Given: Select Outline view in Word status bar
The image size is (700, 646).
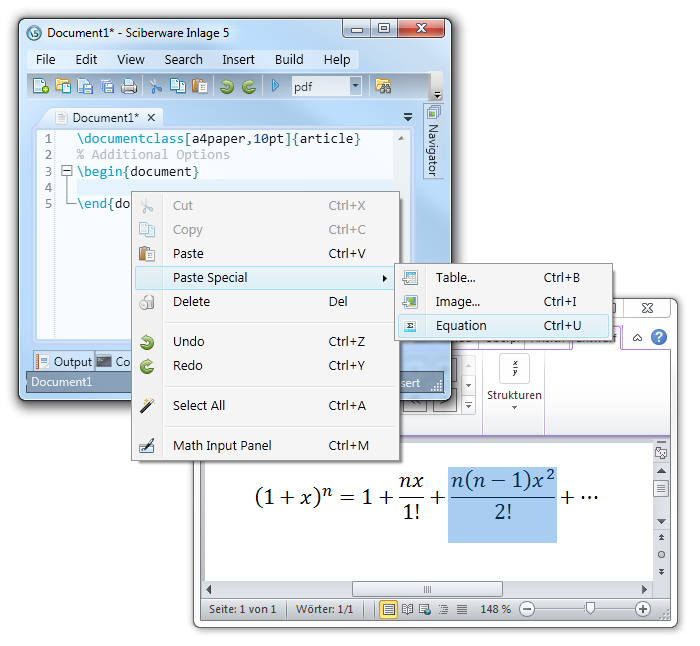Looking at the screenshot, I should [x=443, y=609].
